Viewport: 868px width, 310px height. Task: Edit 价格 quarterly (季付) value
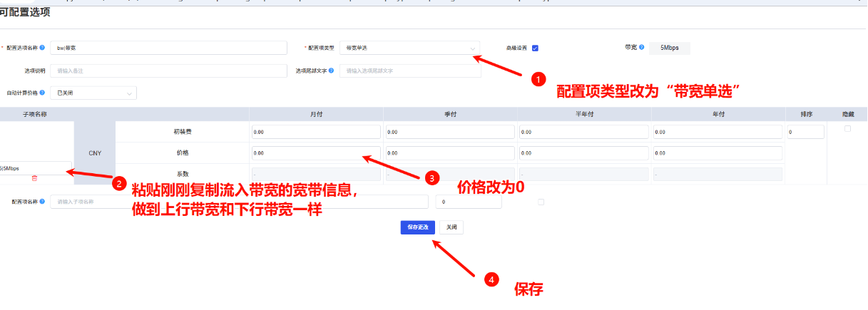pyautogui.click(x=450, y=153)
